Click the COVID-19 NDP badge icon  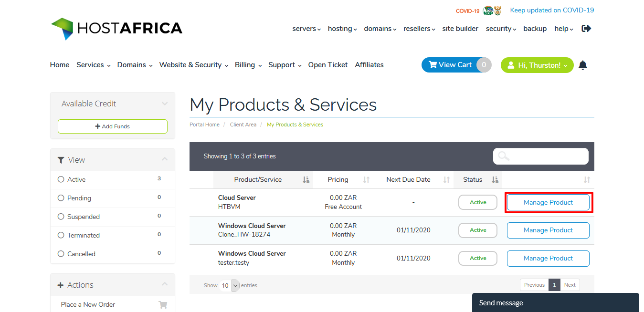click(492, 10)
